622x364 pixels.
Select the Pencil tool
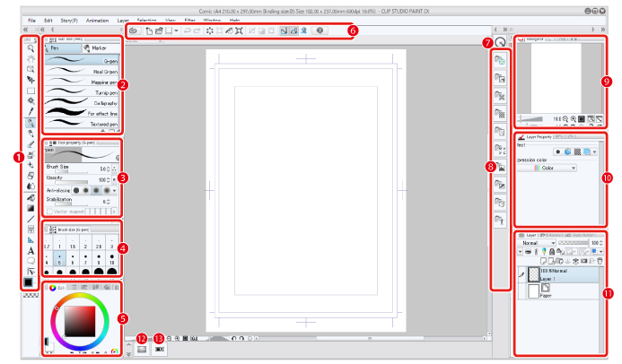tap(31, 134)
